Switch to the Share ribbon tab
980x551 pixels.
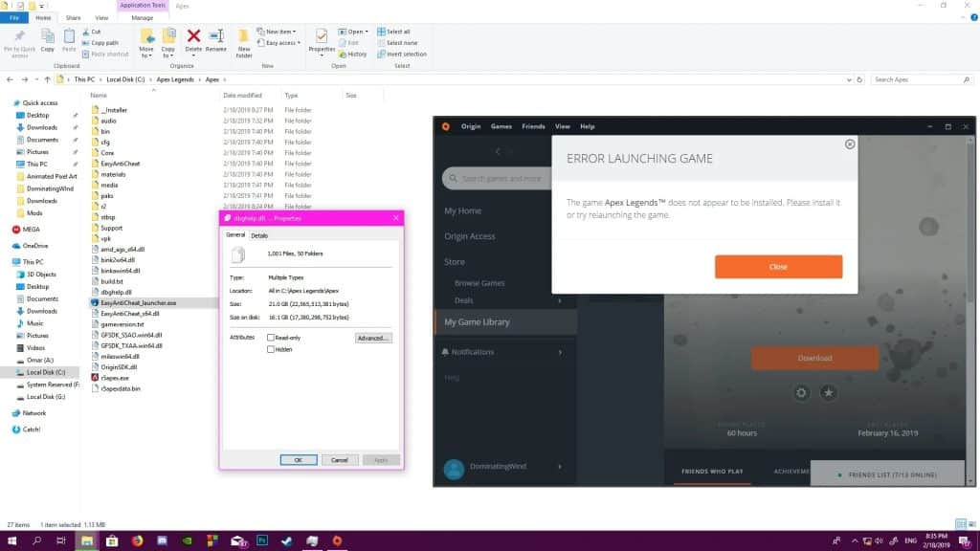point(73,18)
